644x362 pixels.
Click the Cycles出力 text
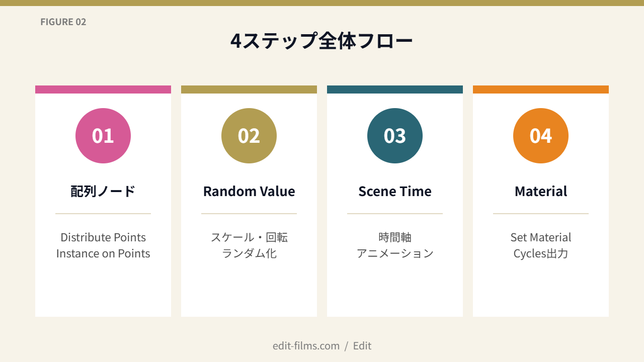tap(541, 253)
